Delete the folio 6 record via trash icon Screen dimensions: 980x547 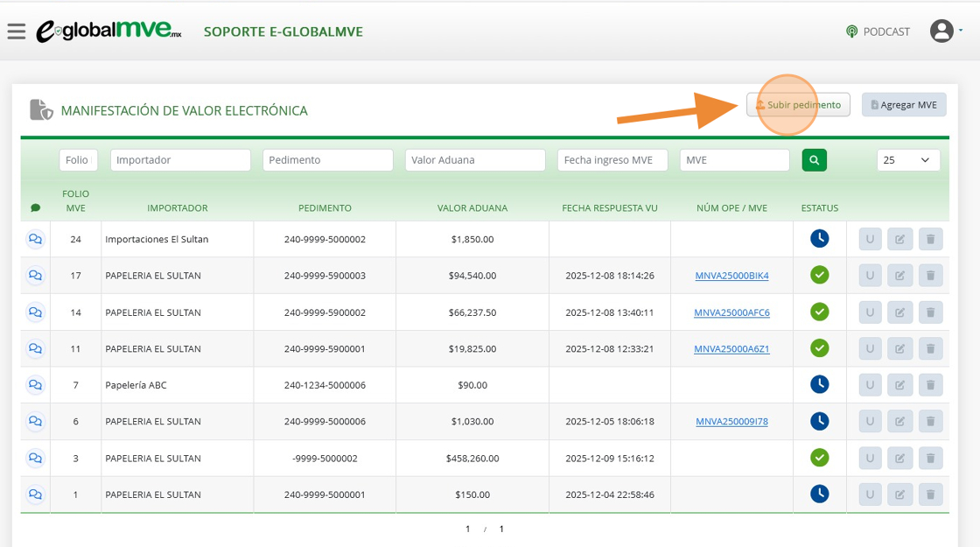pyautogui.click(x=931, y=421)
